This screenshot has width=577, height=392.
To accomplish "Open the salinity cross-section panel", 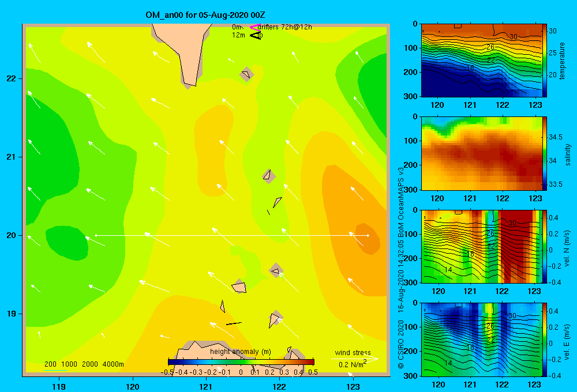I will [x=482, y=153].
